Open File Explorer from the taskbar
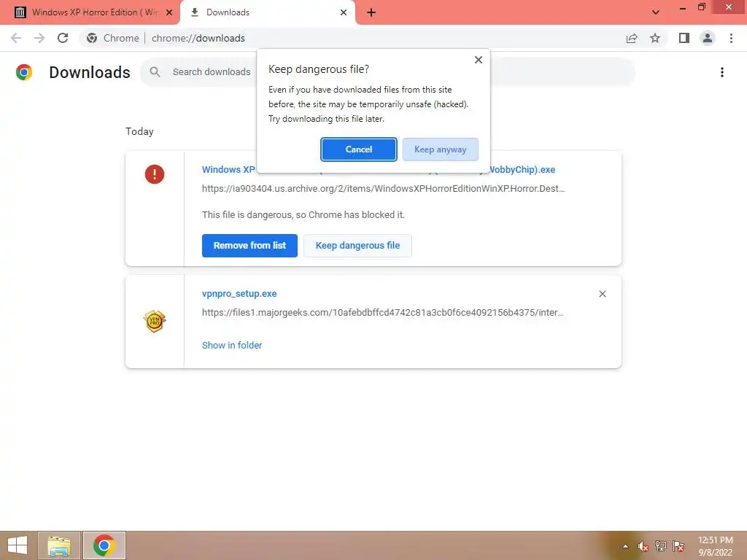The height and width of the screenshot is (560, 747). (59, 545)
